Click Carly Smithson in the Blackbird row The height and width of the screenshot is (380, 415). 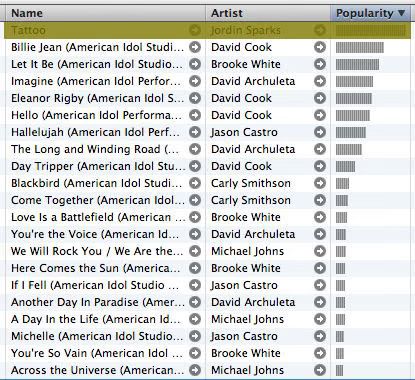[x=251, y=183]
